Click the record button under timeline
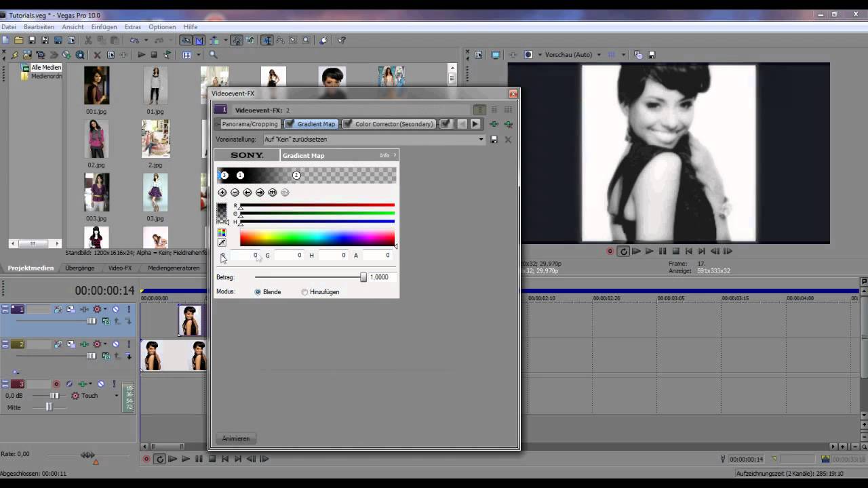Image resolution: width=868 pixels, height=488 pixels. (146, 459)
